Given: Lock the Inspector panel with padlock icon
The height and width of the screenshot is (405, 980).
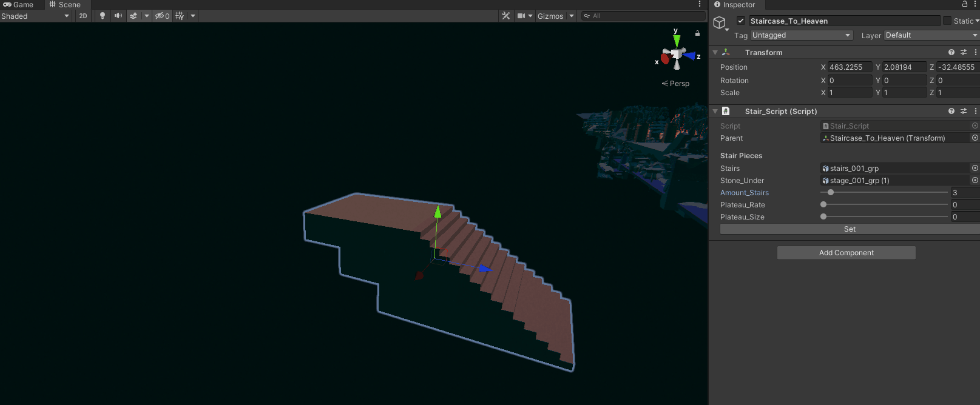Looking at the screenshot, I should 965,4.
